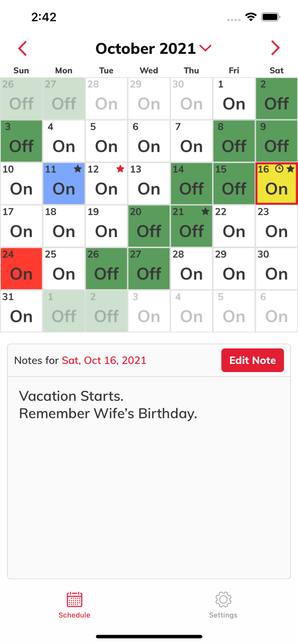Open the month picker dropdown chevron
Image resolution: width=298 pixels, height=644 pixels.
[205, 48]
